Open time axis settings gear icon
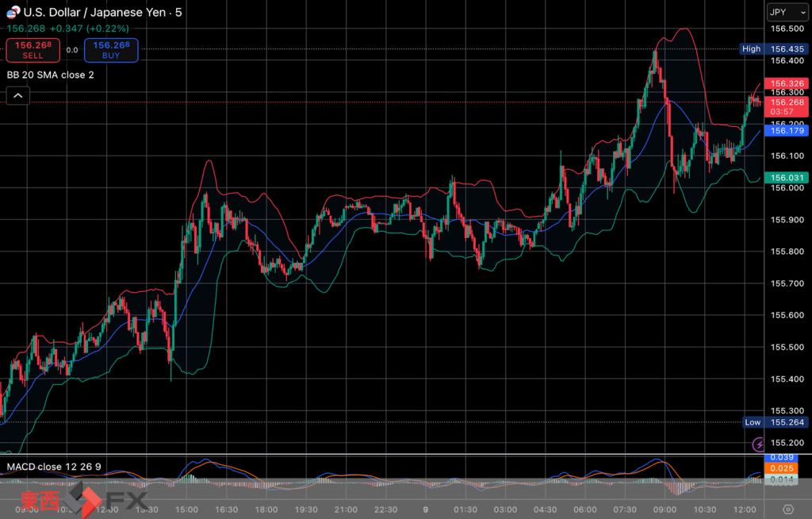The image size is (812, 519). 787,509
